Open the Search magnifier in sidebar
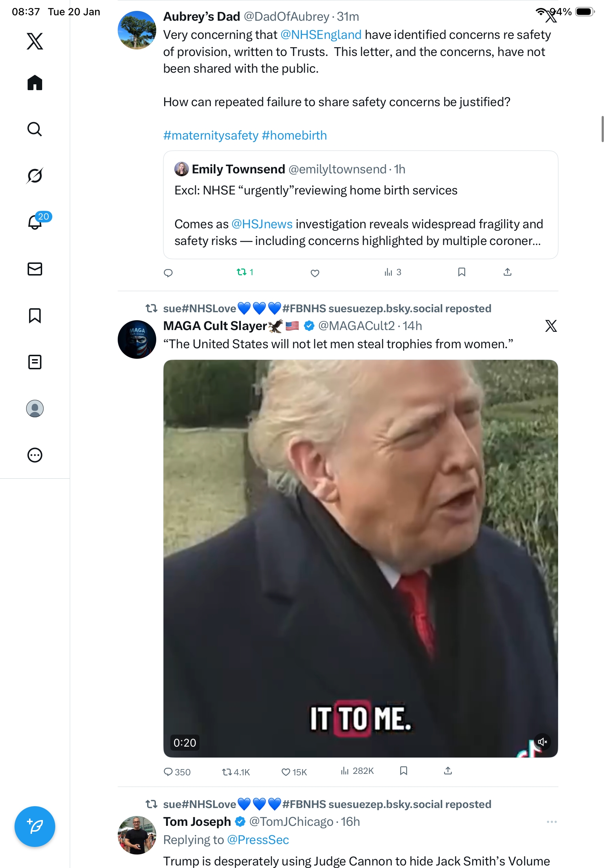 click(35, 129)
